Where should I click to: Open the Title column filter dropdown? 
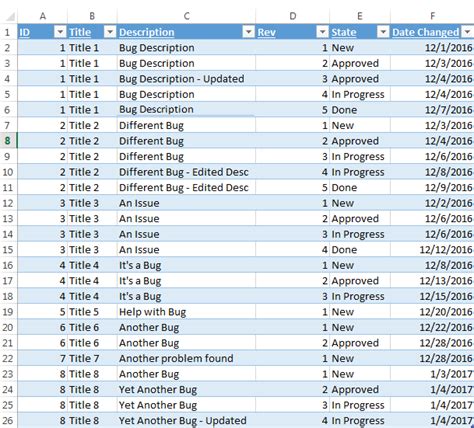click(x=110, y=32)
